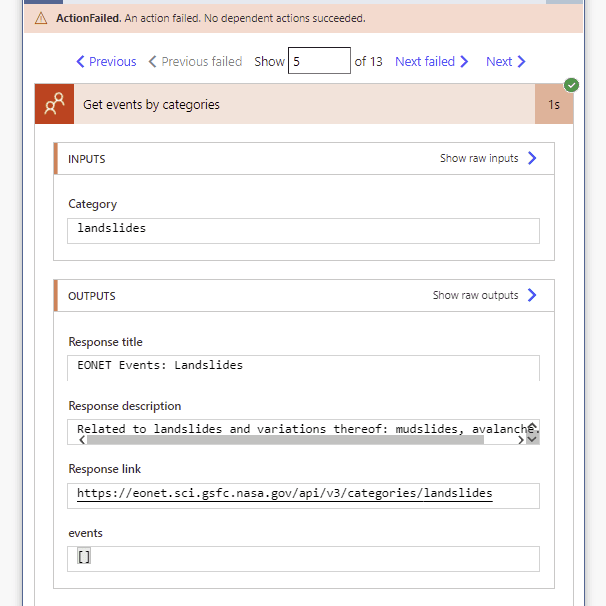Image resolution: width=606 pixels, height=606 pixels.
Task: Jump to the Next failed iteration
Action: pyautogui.click(x=432, y=61)
